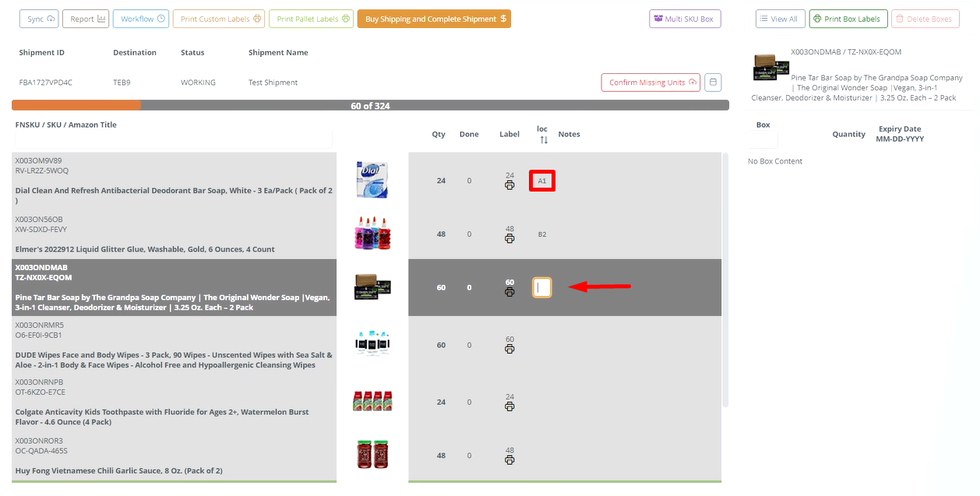Click View All boxes button
This screenshot has width=980, height=496.
click(779, 19)
